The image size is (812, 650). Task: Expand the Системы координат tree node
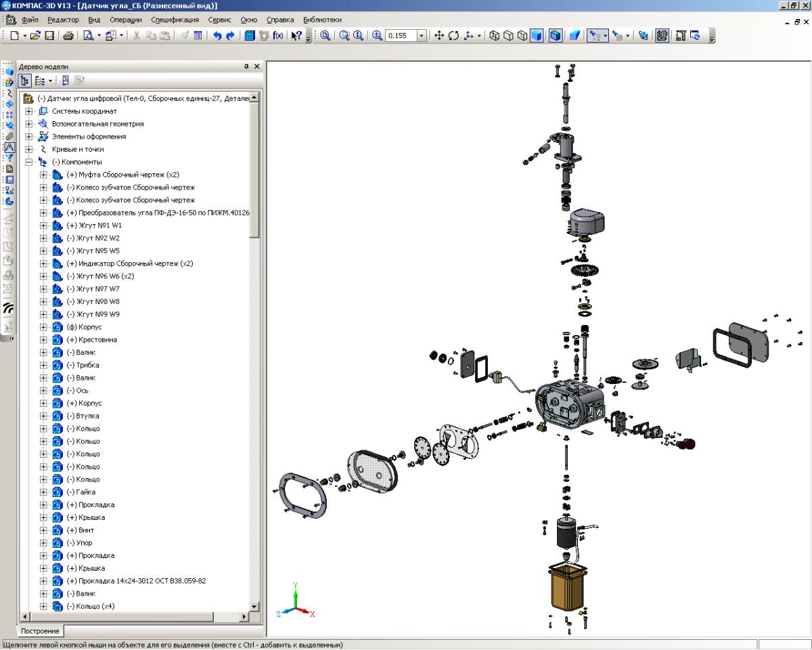[x=29, y=111]
